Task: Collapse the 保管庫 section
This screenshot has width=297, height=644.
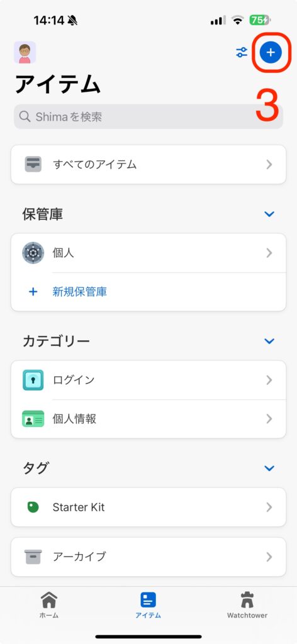Action: 269,214
